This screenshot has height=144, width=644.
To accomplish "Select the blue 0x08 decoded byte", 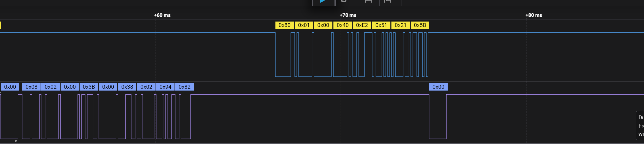I will coord(31,87).
